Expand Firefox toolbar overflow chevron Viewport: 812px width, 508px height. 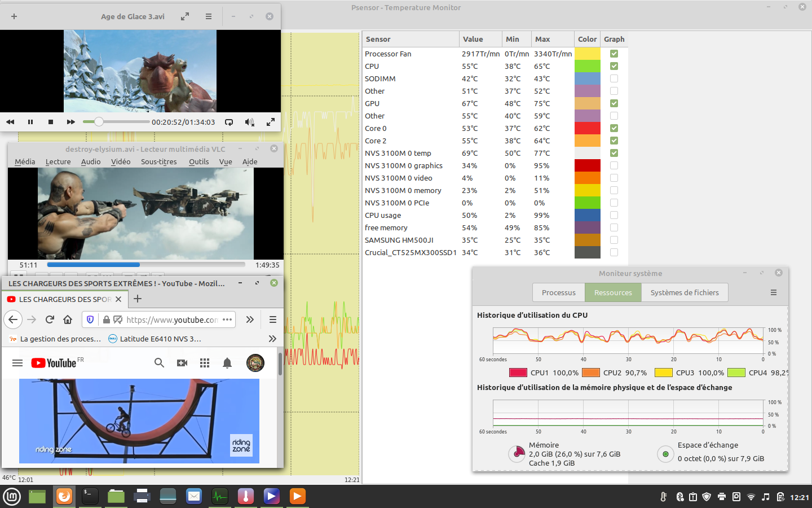click(x=250, y=319)
